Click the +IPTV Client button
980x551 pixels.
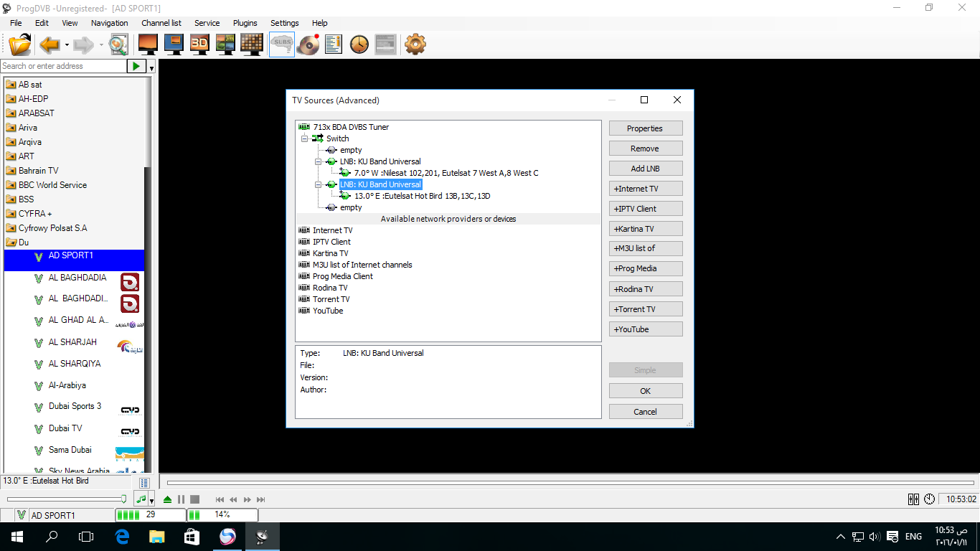pyautogui.click(x=646, y=209)
